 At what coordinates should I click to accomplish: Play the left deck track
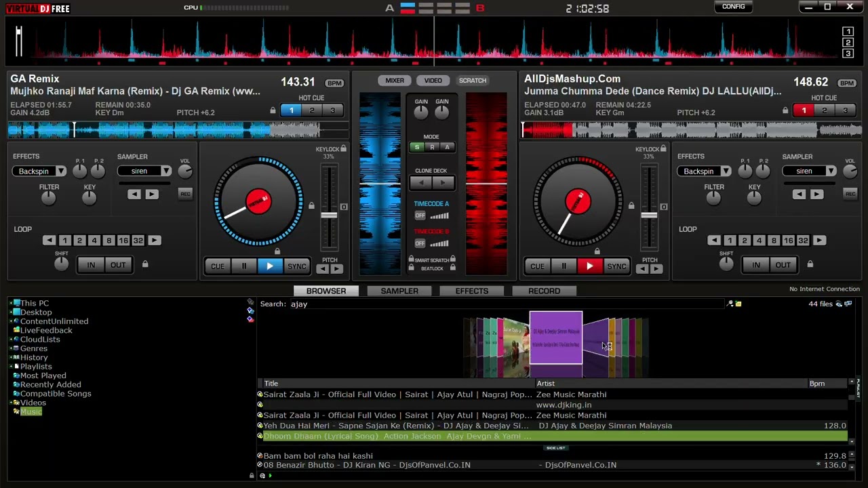[x=270, y=266]
